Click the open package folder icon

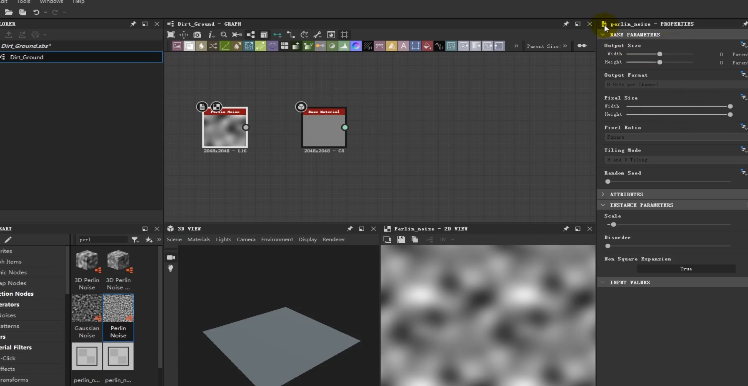coord(9,12)
